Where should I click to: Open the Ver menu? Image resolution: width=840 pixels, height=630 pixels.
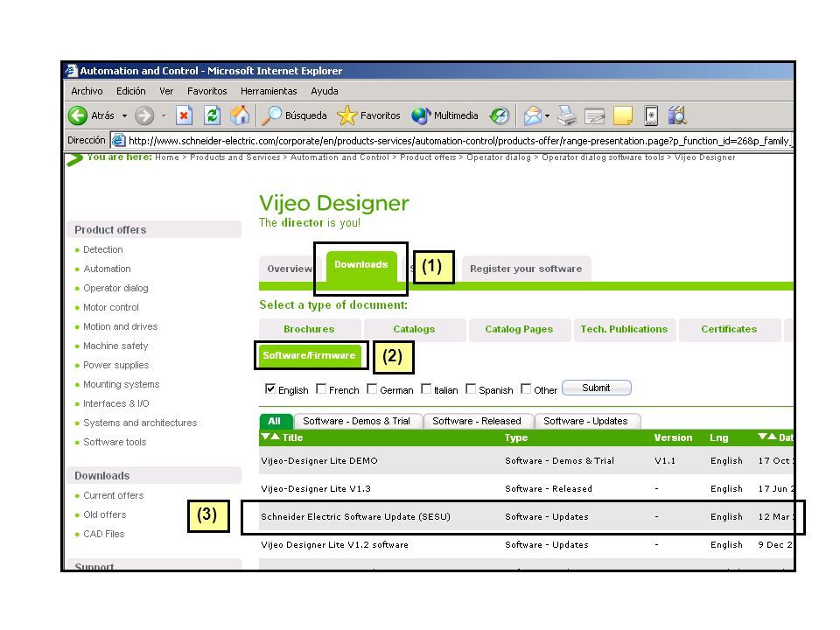[166, 91]
